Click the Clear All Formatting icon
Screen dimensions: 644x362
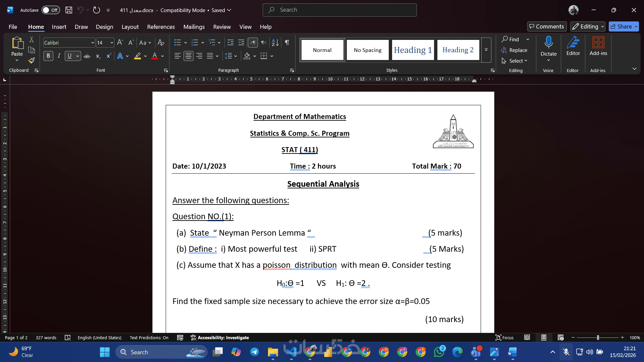point(161,43)
